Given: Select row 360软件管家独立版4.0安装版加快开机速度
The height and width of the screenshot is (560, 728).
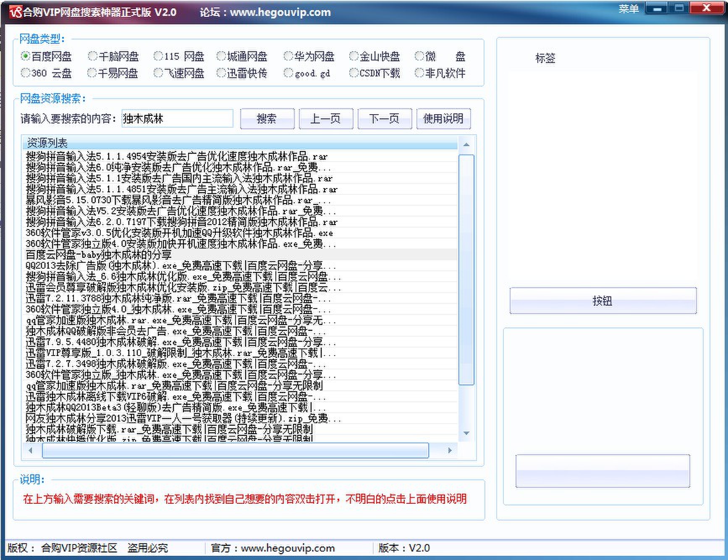Looking at the screenshot, I should tap(240, 244).
